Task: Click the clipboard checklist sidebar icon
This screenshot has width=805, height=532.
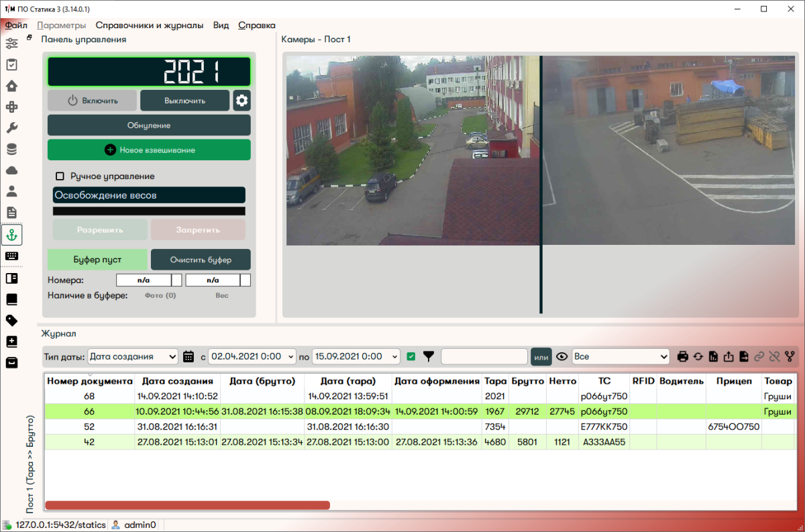Action: [11, 64]
